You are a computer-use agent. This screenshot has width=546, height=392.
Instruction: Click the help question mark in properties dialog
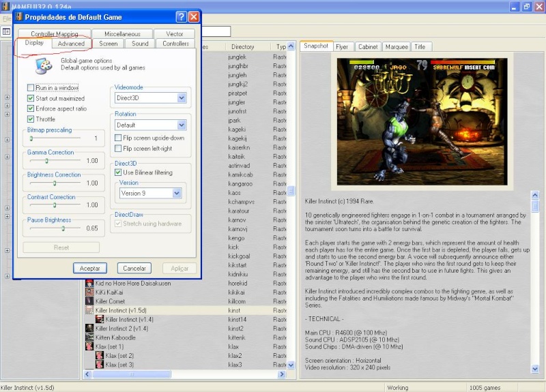click(181, 16)
